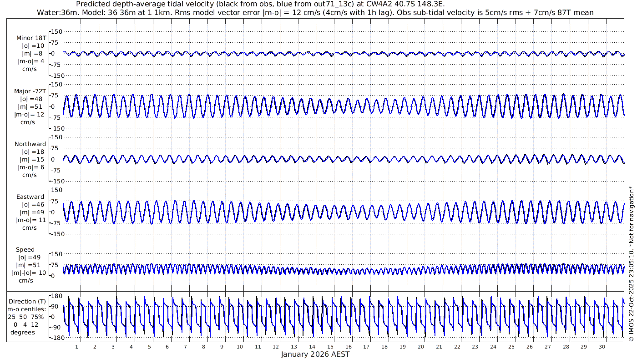Click day 30 on the date axis
The height and width of the screenshot is (364, 637).
click(x=602, y=347)
